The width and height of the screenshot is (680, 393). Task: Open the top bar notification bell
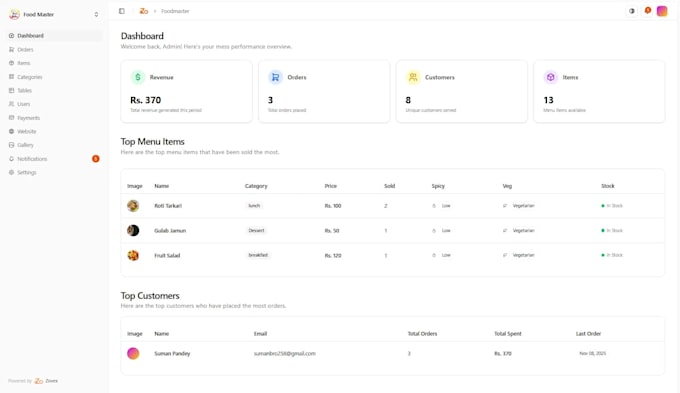tap(647, 10)
